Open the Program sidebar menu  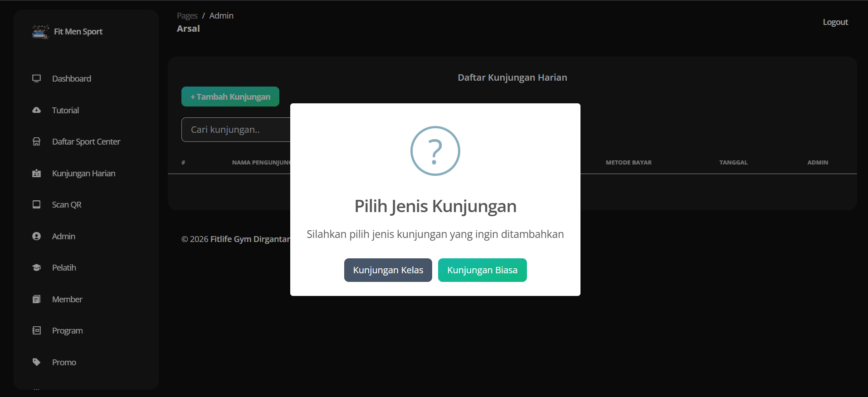pyautogui.click(x=67, y=330)
